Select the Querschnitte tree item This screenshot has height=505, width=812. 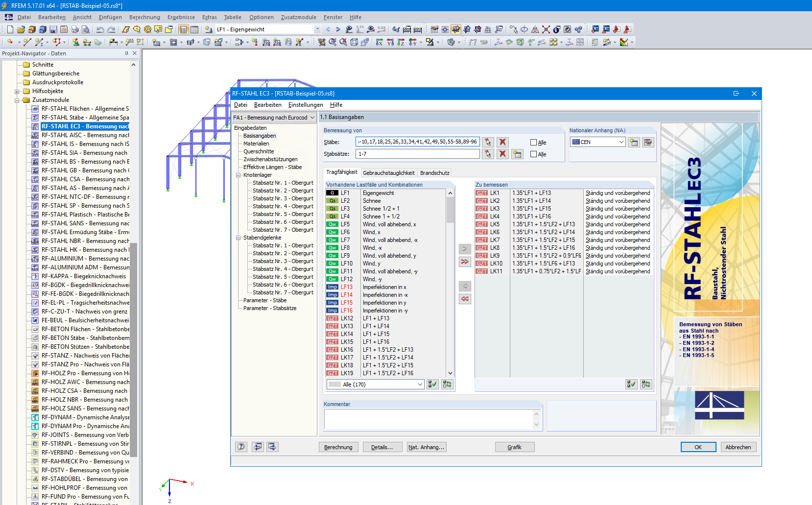coord(259,151)
